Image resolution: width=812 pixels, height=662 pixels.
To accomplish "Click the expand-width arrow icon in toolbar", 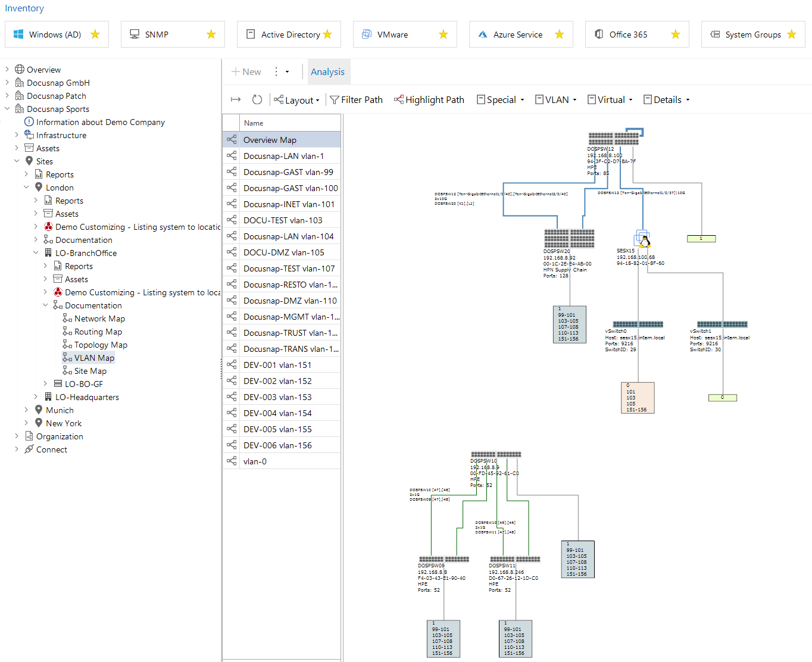I will click(x=236, y=99).
